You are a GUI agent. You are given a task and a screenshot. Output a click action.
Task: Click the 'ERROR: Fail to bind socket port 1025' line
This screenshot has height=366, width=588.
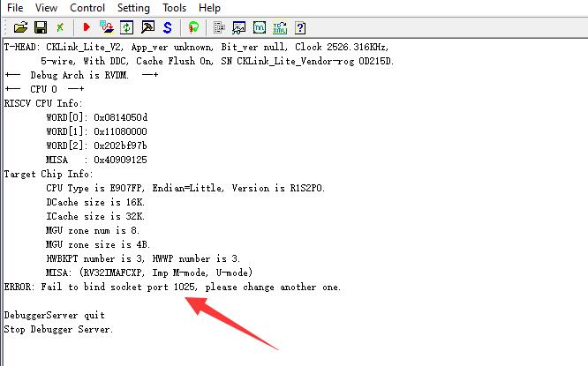pos(172,287)
